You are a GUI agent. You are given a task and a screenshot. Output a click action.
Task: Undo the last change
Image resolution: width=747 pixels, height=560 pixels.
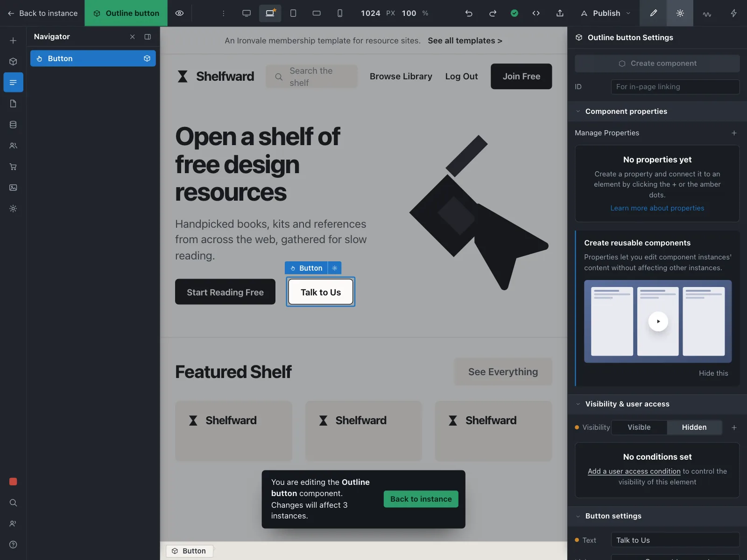coord(469,13)
